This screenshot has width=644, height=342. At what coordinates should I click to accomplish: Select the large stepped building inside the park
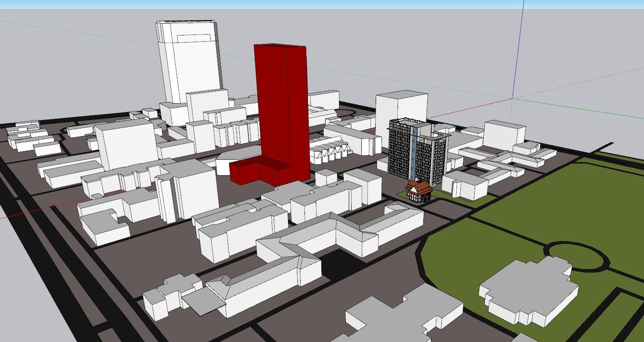tap(529, 291)
